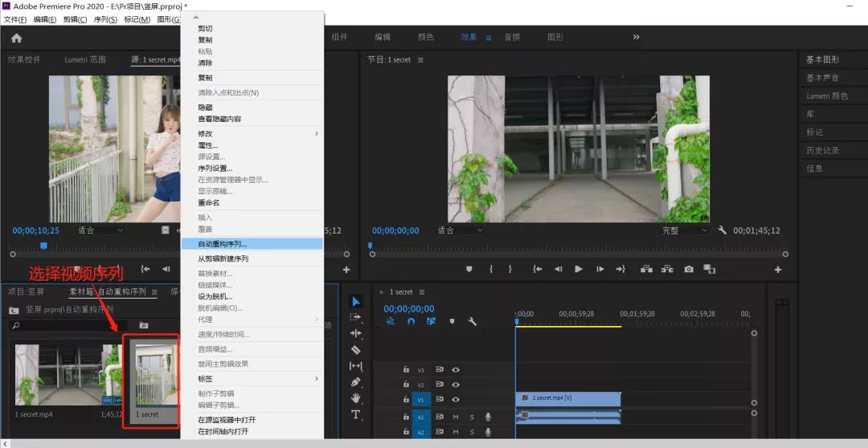Screen dimensions: 868x448
Task: Select the 1 secret.mp4 clip on V1
Action: click(568, 398)
